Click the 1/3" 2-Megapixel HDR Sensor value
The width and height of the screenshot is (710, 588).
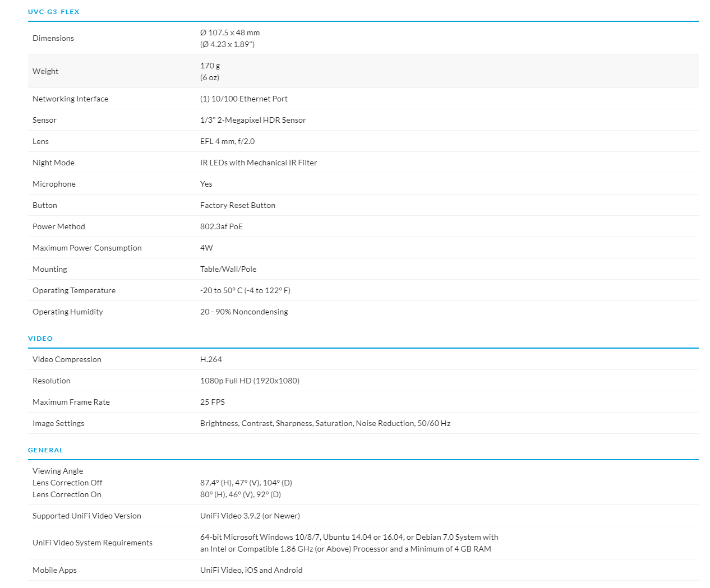pyautogui.click(x=253, y=120)
